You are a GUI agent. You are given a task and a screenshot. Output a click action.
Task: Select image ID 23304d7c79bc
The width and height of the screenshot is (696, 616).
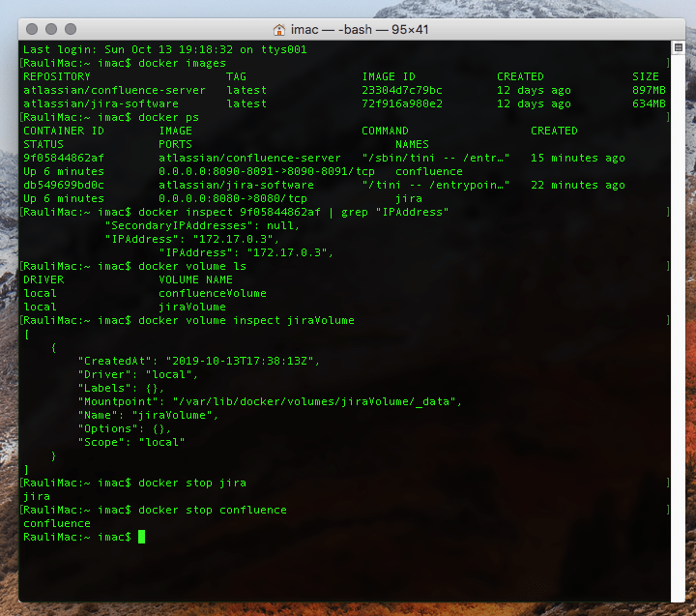click(402, 90)
